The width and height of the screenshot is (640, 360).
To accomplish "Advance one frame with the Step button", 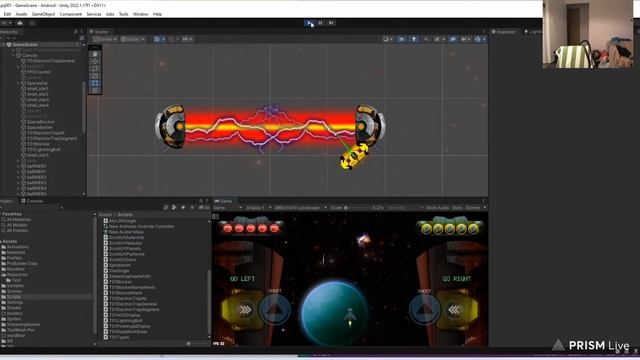I will pyautogui.click(x=331, y=23).
